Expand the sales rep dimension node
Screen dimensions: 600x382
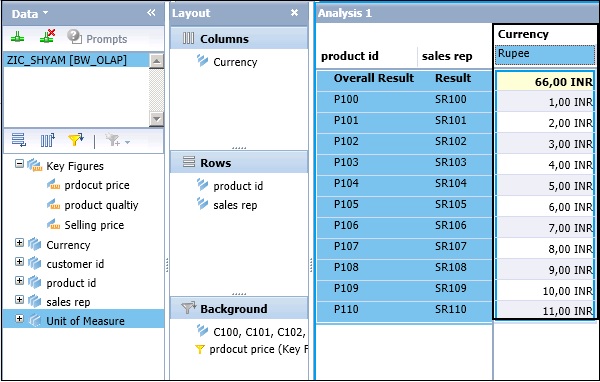(x=19, y=299)
